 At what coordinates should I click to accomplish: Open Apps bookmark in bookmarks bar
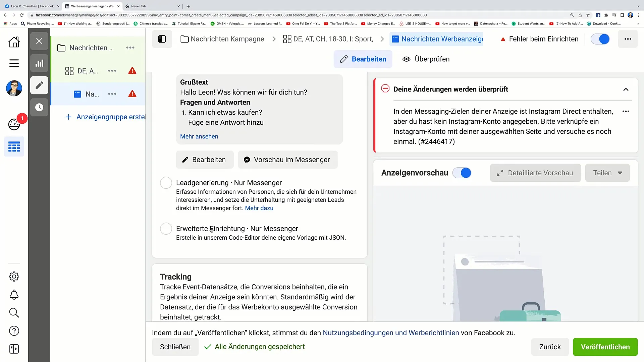click(x=10, y=23)
